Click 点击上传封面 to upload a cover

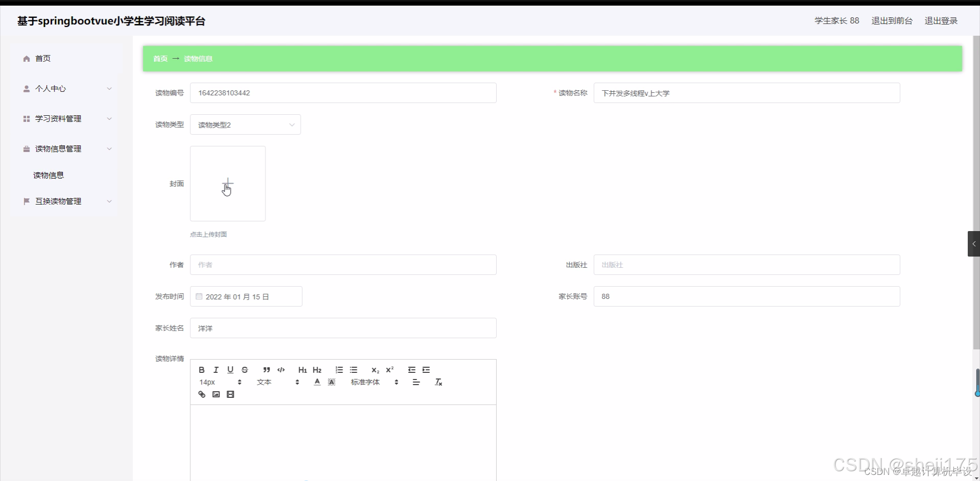[x=208, y=234]
